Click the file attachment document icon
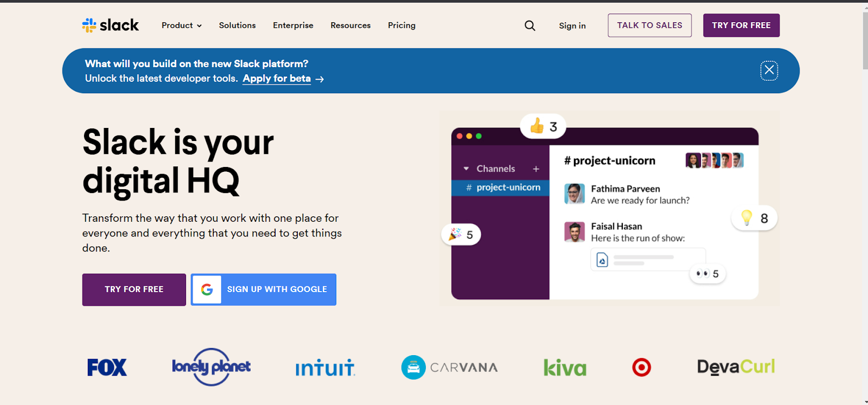This screenshot has height=405, width=868. click(602, 260)
